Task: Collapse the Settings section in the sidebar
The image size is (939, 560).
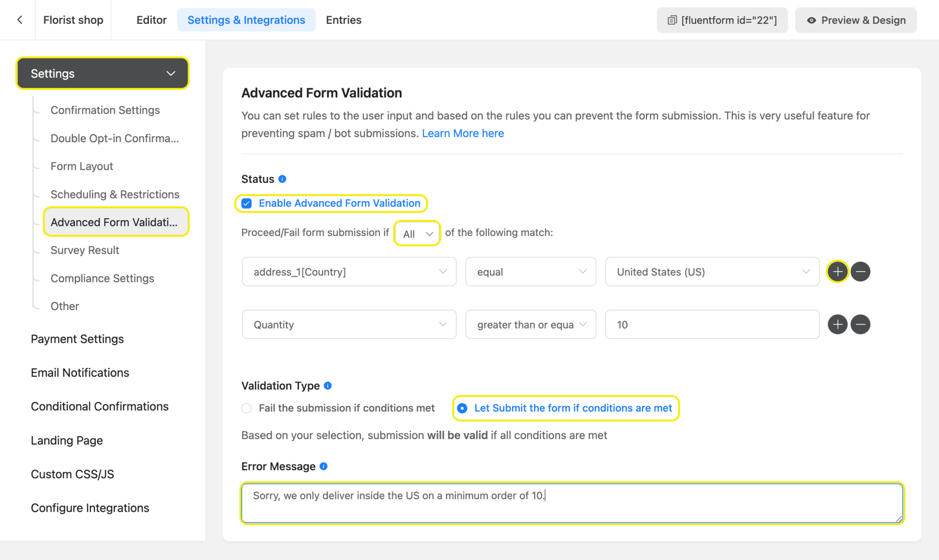Action: pos(171,73)
